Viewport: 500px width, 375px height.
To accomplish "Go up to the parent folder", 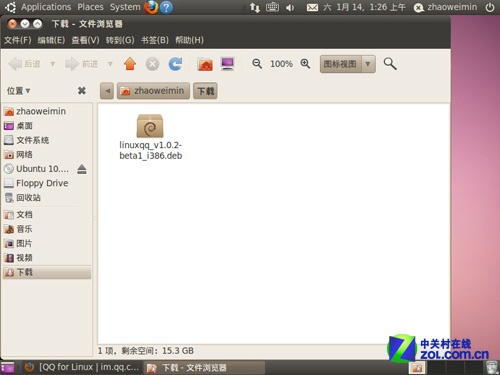I will coord(130,64).
